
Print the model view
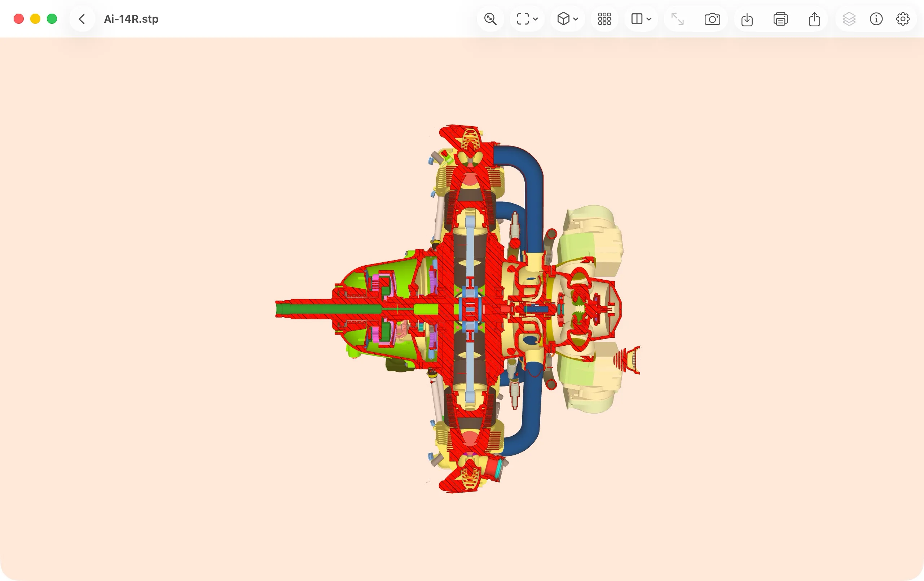pyautogui.click(x=780, y=19)
